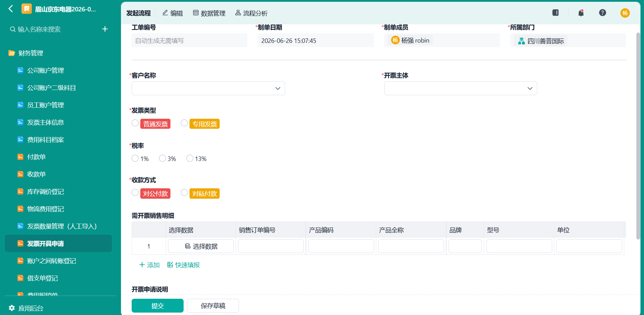Image resolution: width=644 pixels, height=315 pixels.
Task: Select 专用发票 invoice type
Action: coord(184,123)
